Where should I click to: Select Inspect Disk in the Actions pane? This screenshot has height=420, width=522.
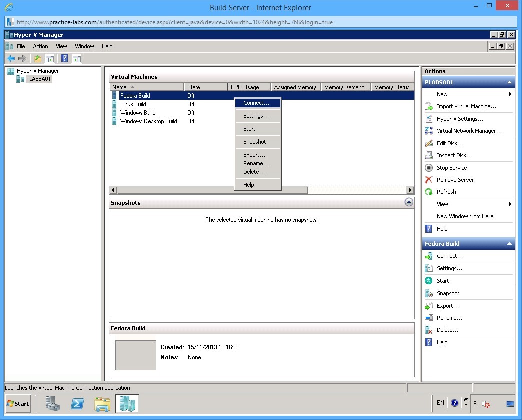click(x=454, y=155)
